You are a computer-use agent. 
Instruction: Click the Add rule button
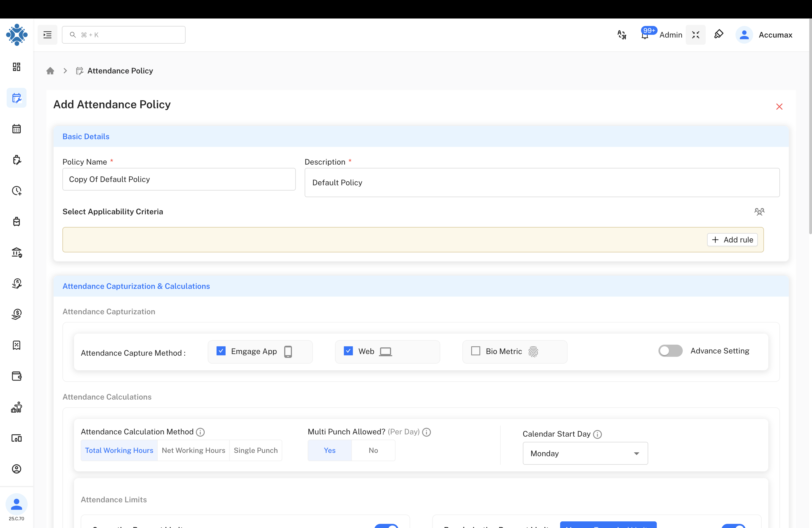[732, 239]
